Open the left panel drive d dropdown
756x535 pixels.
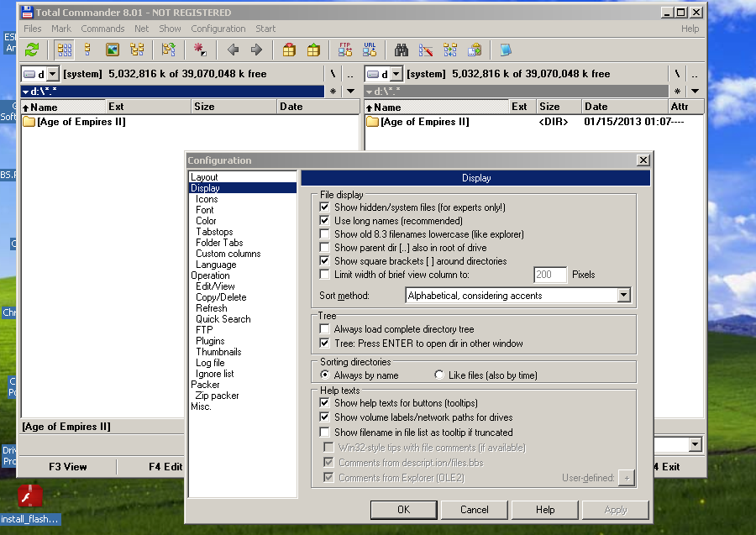click(51, 74)
